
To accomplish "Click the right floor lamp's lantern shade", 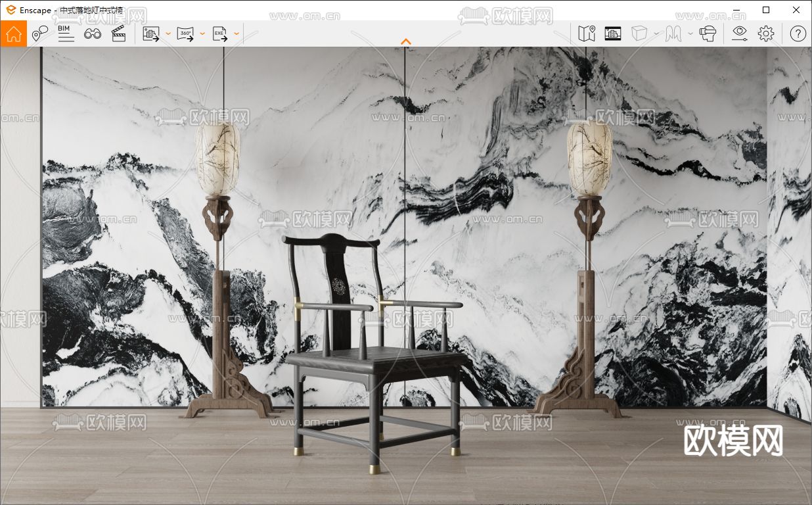I will (x=589, y=158).
